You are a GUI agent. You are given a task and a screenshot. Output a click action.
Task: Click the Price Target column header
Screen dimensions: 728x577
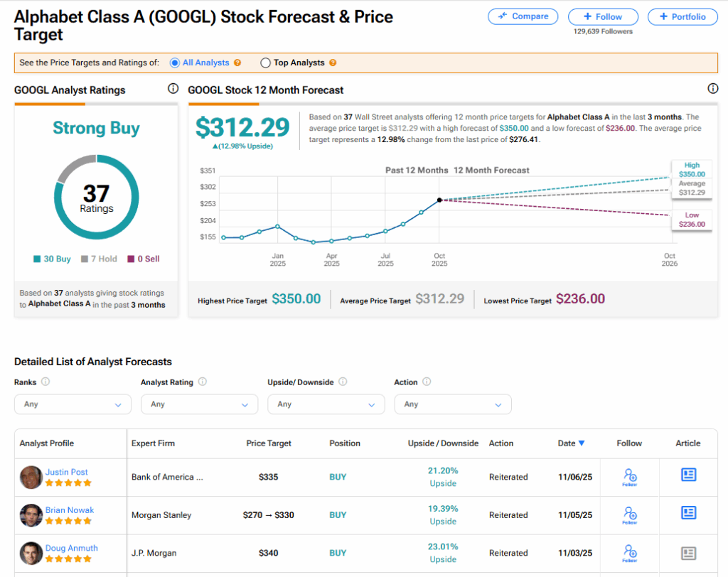[269, 443]
